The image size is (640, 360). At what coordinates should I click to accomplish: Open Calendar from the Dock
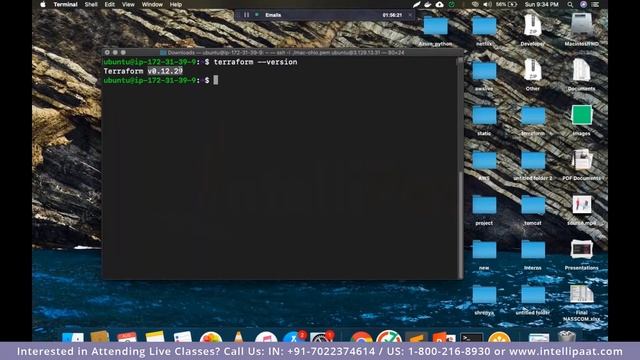127,337
